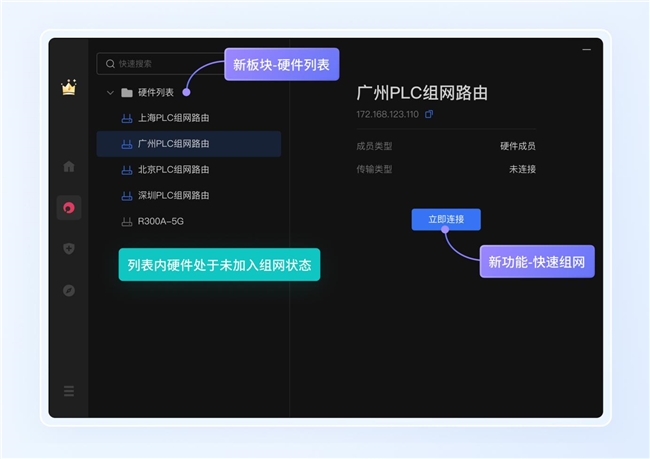Focus the 快速搜索 search field
This screenshot has width=650, height=459.
[x=160, y=64]
